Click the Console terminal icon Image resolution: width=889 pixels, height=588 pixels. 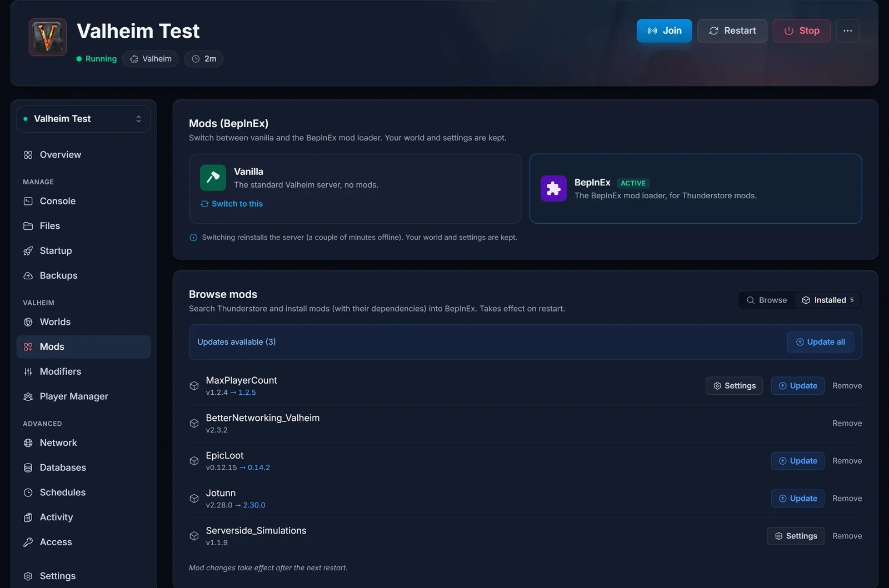click(28, 201)
